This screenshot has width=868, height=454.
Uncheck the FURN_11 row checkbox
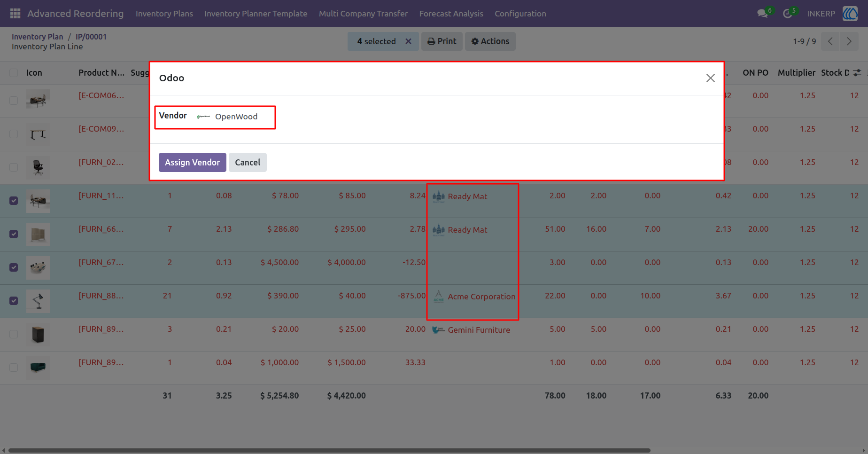pyautogui.click(x=14, y=201)
